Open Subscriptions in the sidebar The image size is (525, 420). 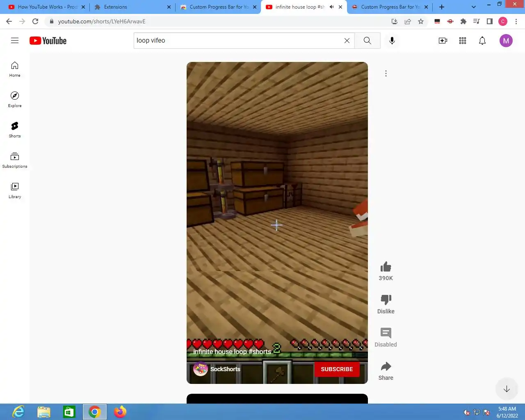click(x=15, y=160)
